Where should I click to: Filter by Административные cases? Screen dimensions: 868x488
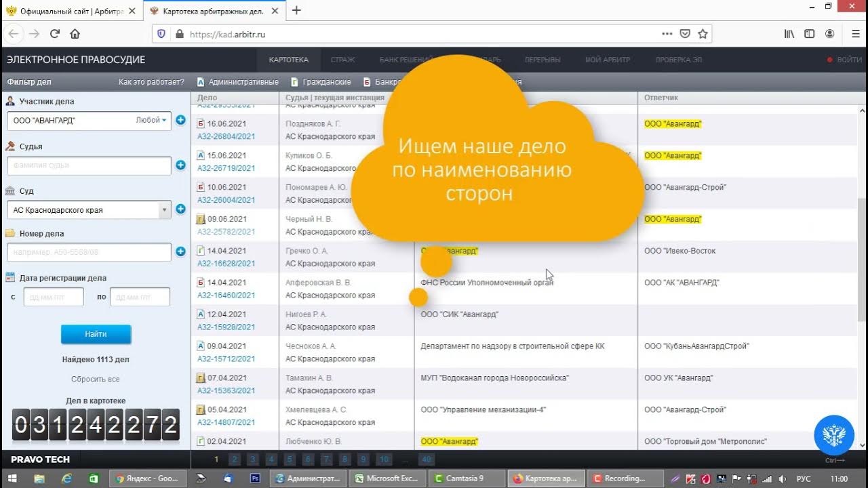[x=238, y=82]
